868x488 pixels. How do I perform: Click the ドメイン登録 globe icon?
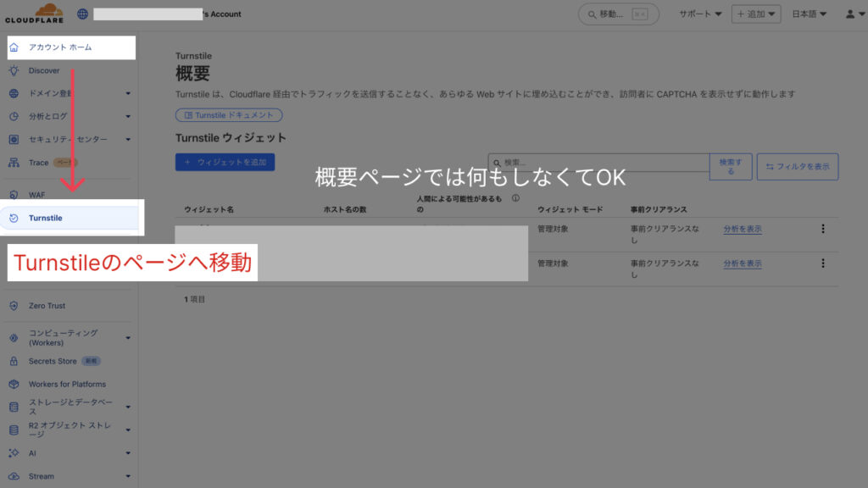[x=14, y=93]
